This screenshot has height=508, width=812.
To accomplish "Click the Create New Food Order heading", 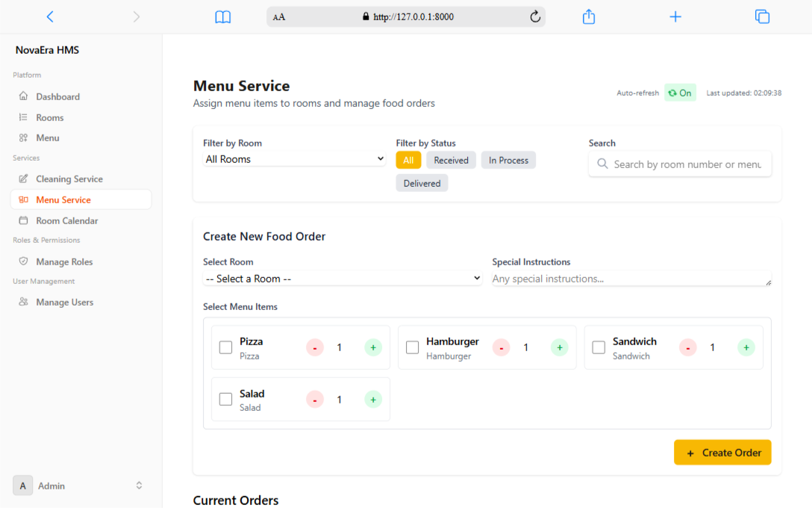I will (x=264, y=236).
